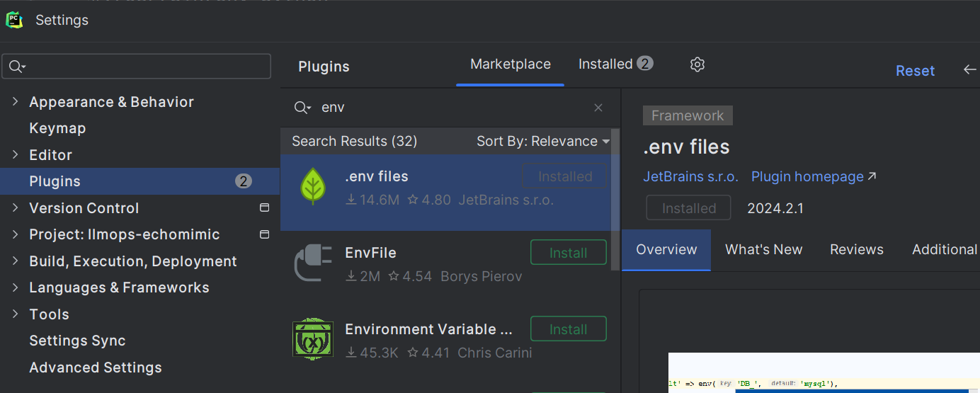This screenshot has width=980, height=393.
Task: Click the 2024.2.1 version text
Action: click(x=775, y=208)
